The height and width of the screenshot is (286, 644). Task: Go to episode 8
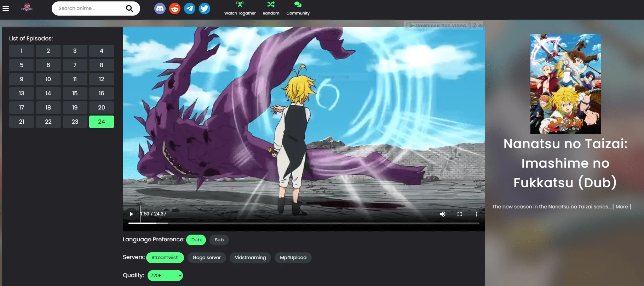point(102,65)
